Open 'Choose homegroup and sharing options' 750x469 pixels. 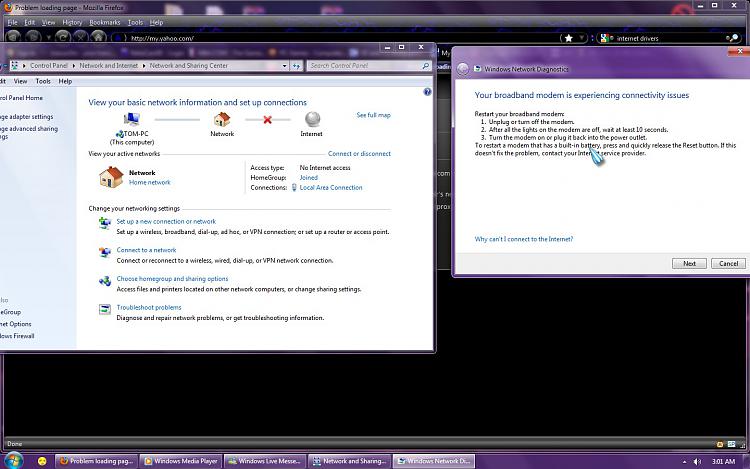pyautogui.click(x=172, y=279)
